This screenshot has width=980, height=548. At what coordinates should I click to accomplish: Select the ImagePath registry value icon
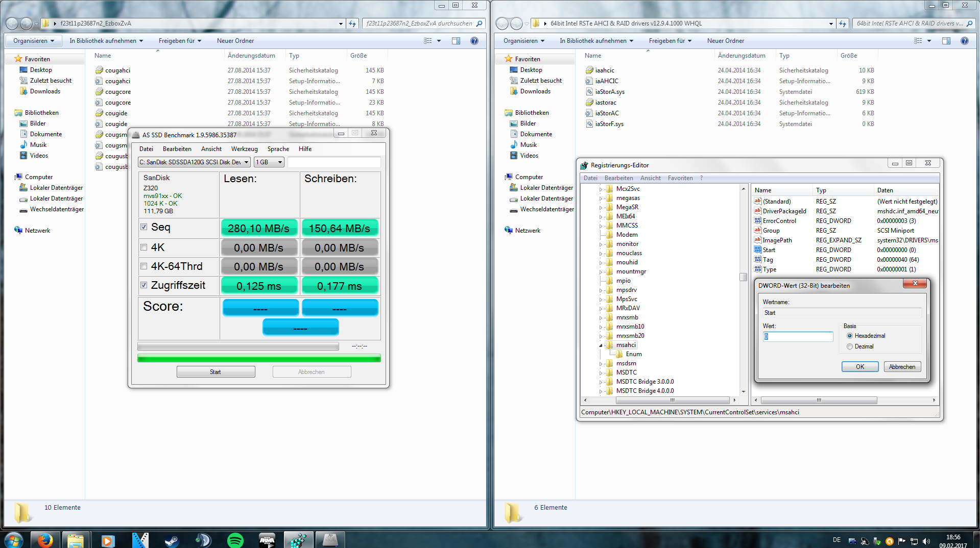tap(758, 240)
